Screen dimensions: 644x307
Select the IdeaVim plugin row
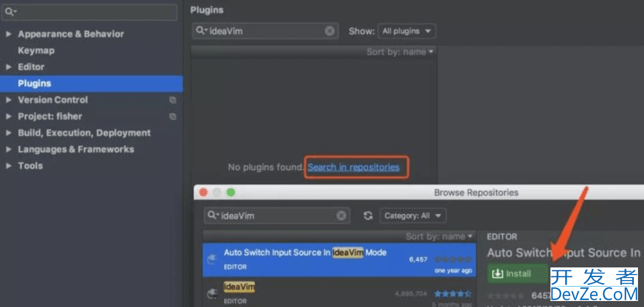tap(339, 292)
